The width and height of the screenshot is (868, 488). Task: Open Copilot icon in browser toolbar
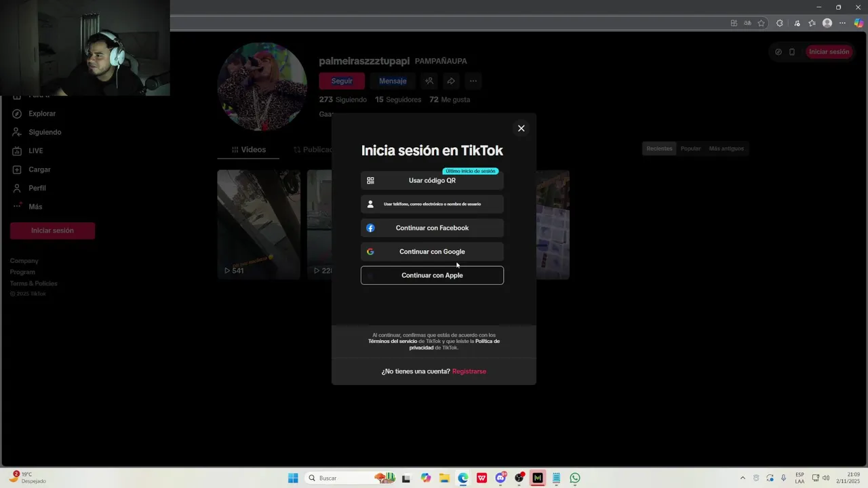pos(859,23)
